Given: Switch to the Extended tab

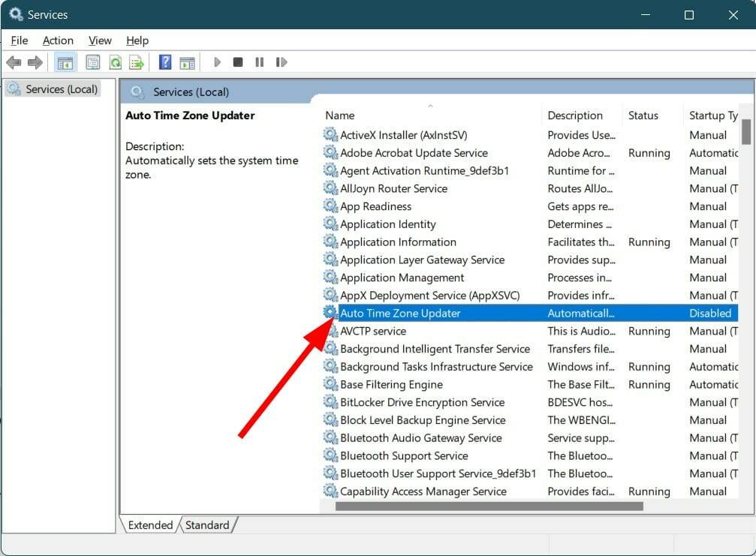Looking at the screenshot, I should tap(149, 525).
